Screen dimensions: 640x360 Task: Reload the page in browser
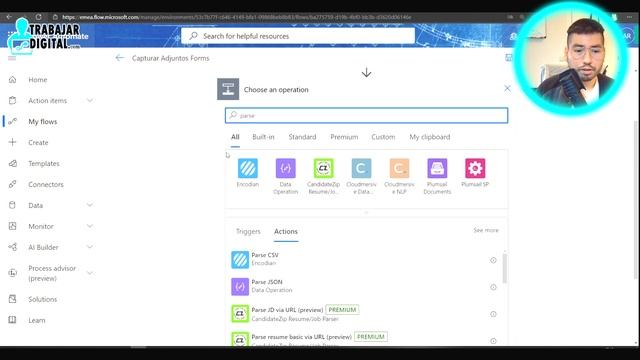coord(38,17)
